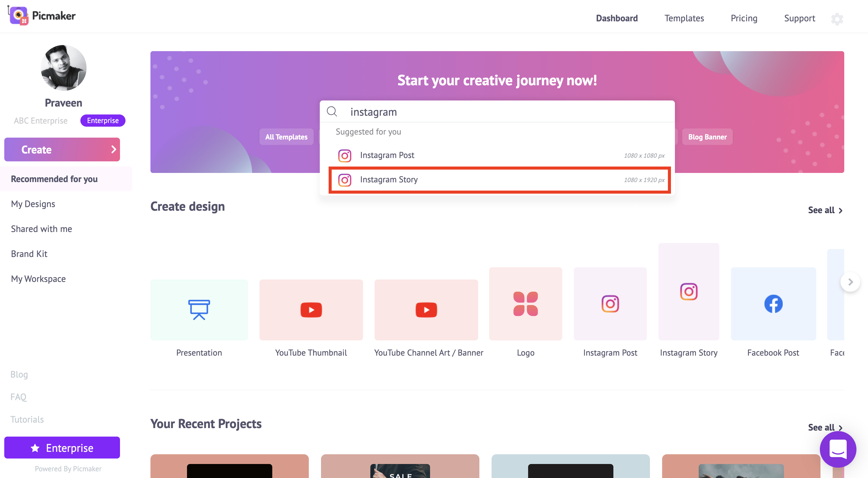Open the Templates nav tab
The image size is (868, 478).
(684, 18)
